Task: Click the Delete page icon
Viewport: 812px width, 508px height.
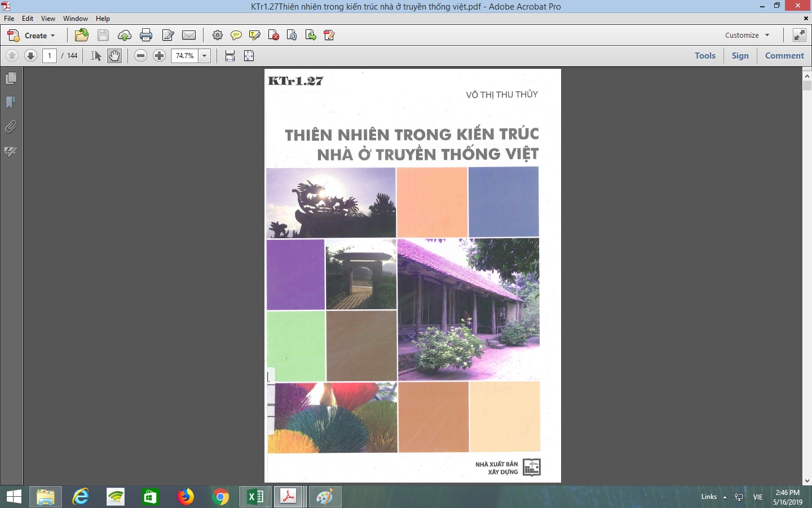Action: click(274, 36)
